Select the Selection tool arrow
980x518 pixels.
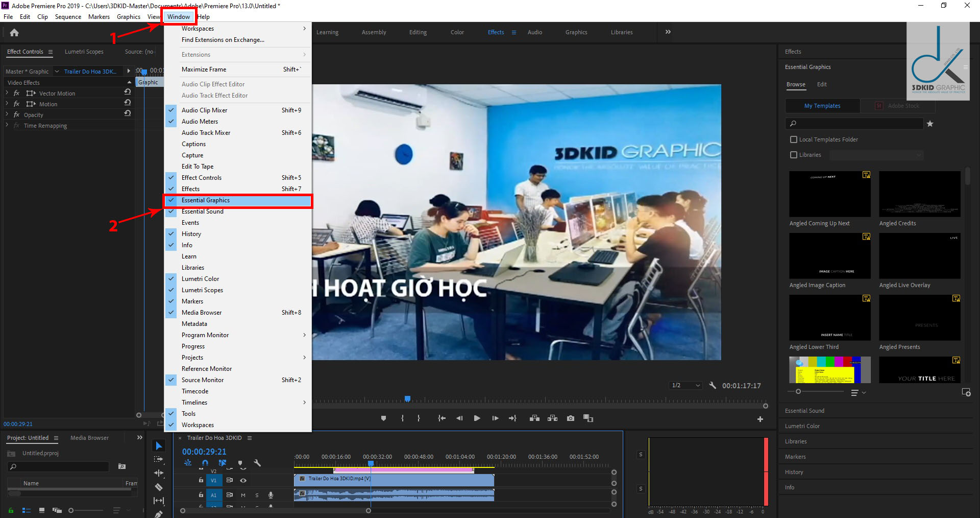[x=159, y=446]
